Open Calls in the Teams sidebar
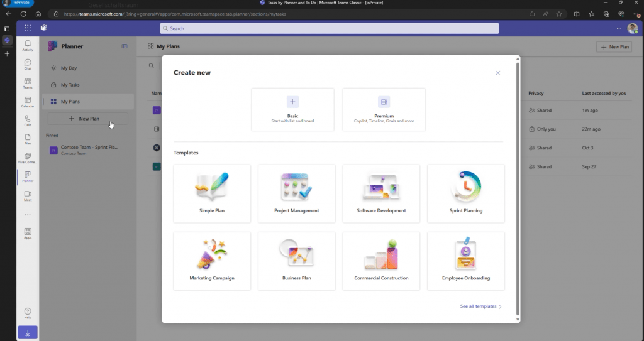 28,121
